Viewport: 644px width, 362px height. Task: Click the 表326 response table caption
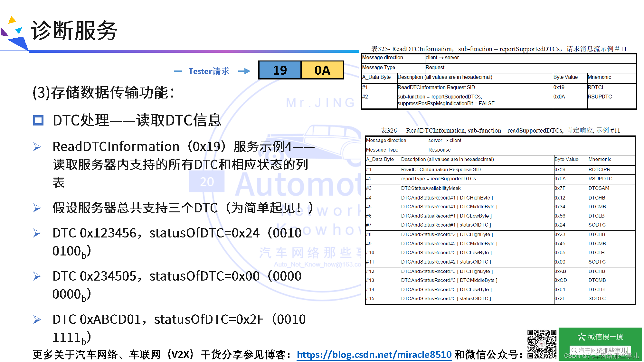(x=500, y=130)
